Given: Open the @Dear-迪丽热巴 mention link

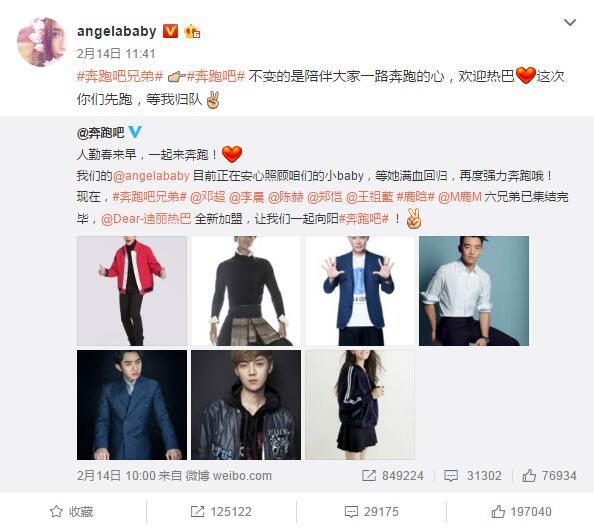Looking at the screenshot, I should click(x=146, y=219).
